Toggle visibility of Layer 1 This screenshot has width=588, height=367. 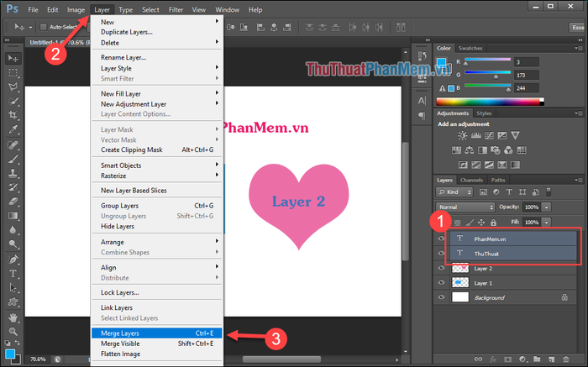click(441, 283)
